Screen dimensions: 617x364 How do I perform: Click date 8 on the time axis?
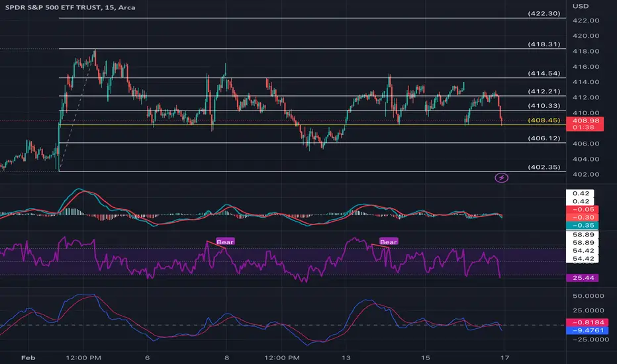(x=226, y=357)
